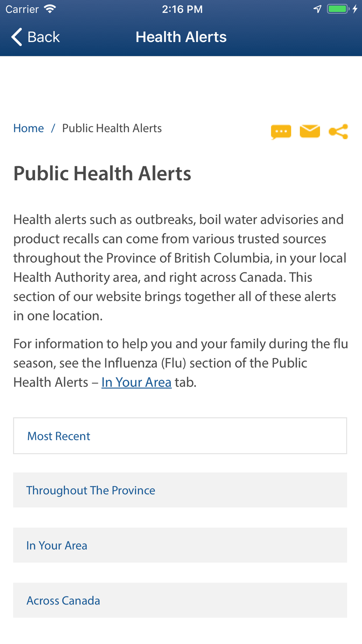Tap the back chevron arrow icon
The height and width of the screenshot is (644, 362).
[17, 37]
